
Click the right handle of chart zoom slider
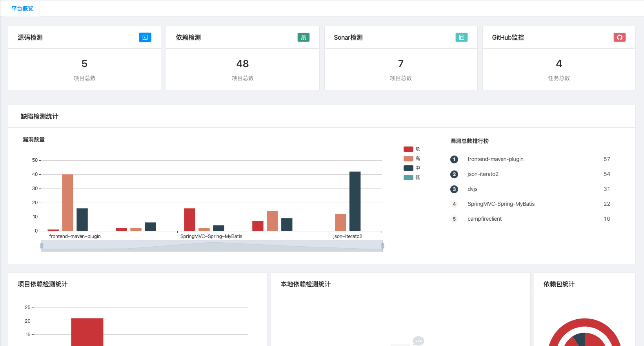click(383, 246)
